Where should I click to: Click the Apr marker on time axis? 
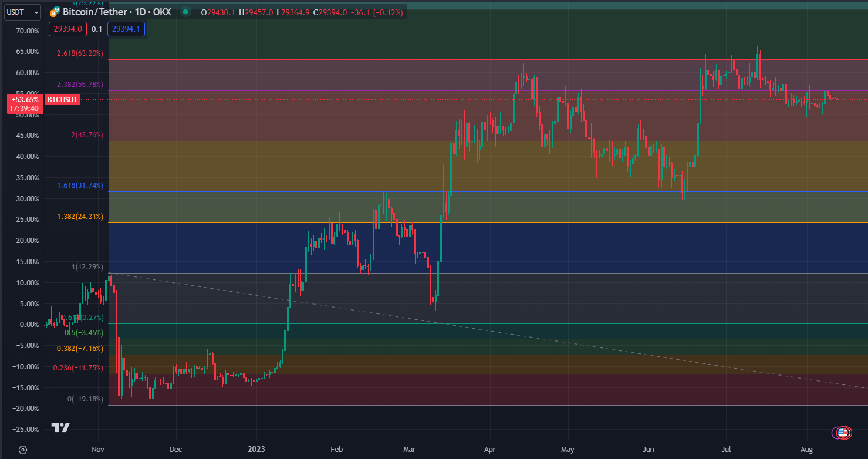click(x=489, y=450)
